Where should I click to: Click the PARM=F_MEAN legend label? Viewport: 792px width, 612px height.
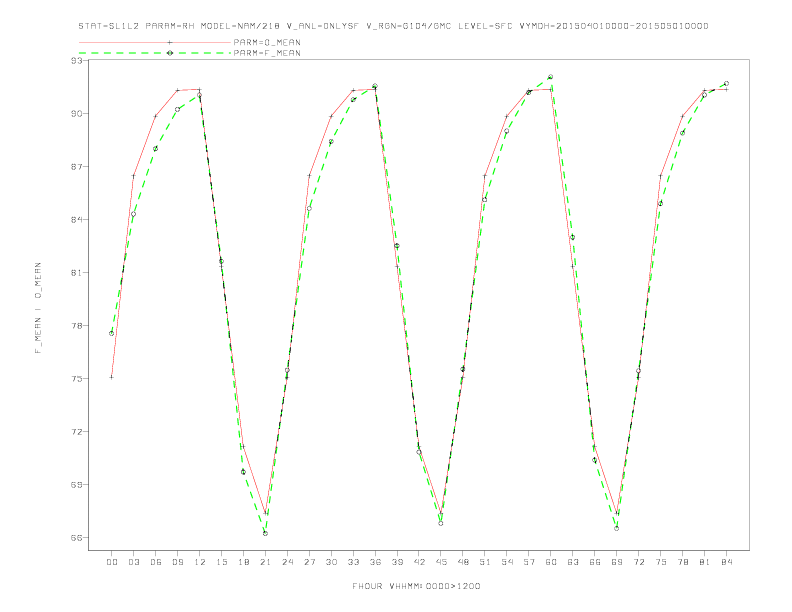(x=267, y=53)
